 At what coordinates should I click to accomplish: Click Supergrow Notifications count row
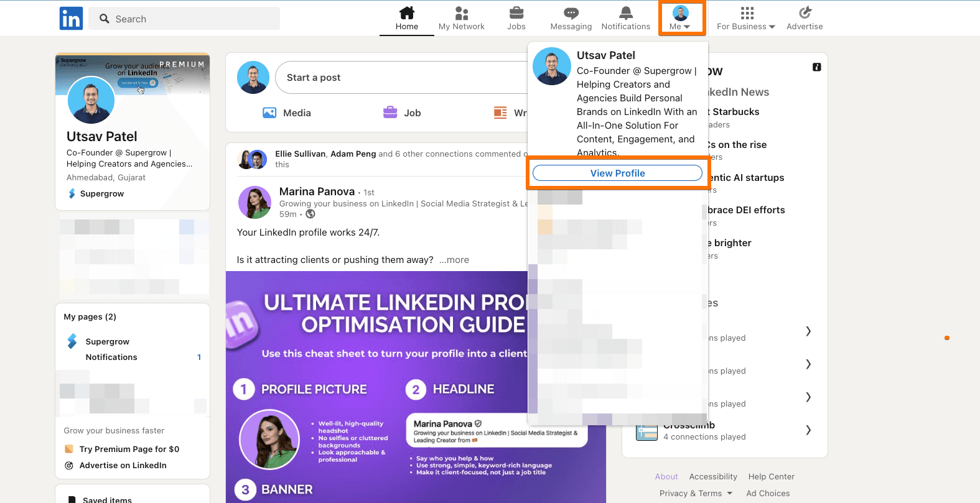pos(133,357)
